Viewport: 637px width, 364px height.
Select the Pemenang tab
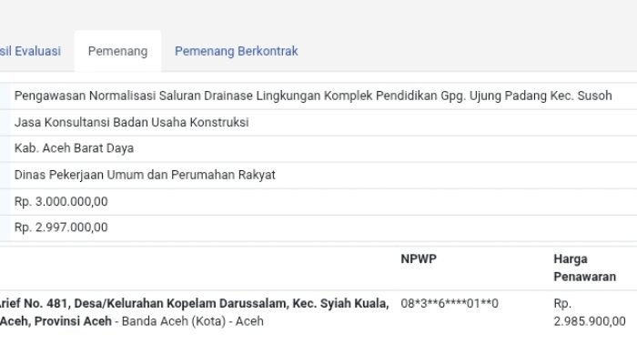pos(117,51)
